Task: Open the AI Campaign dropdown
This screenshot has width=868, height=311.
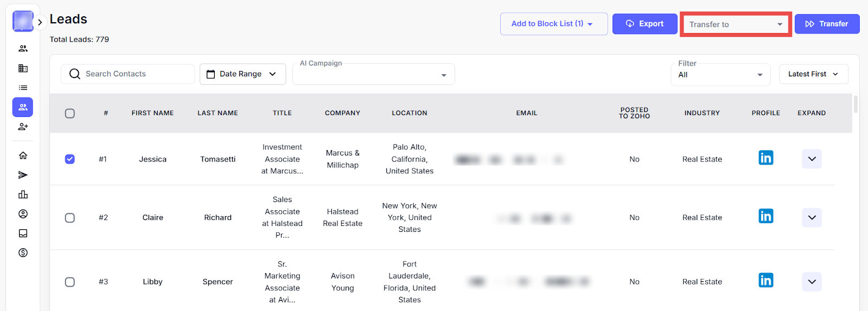Action: (373, 75)
